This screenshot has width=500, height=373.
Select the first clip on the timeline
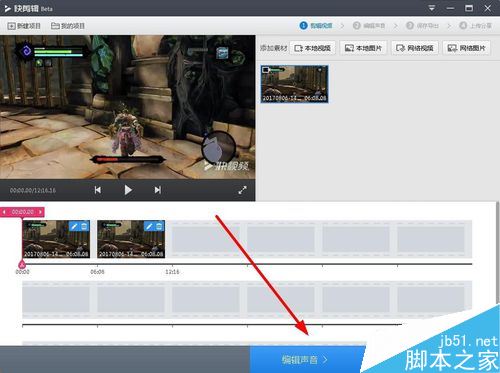click(56, 239)
